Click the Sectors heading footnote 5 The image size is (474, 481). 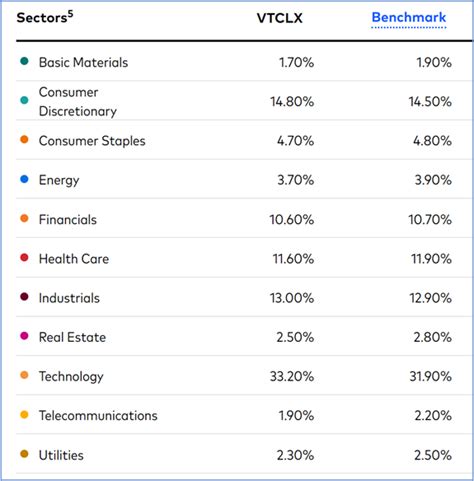[x=70, y=14]
